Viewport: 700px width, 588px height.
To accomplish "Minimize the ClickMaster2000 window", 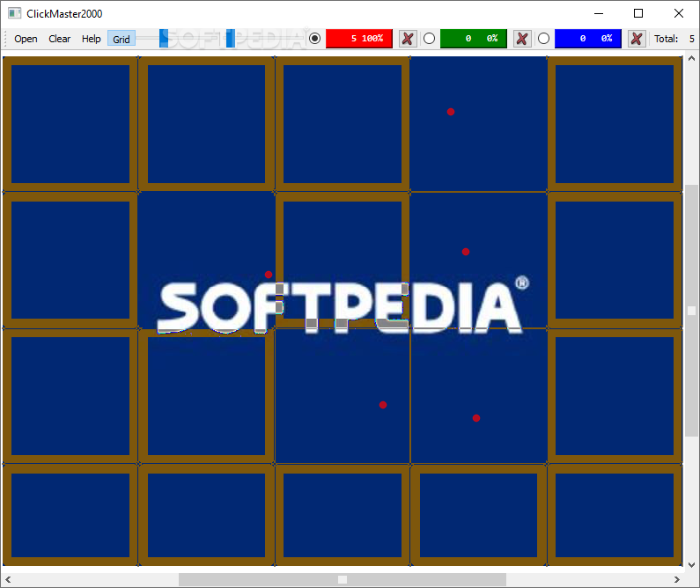I will [x=599, y=13].
